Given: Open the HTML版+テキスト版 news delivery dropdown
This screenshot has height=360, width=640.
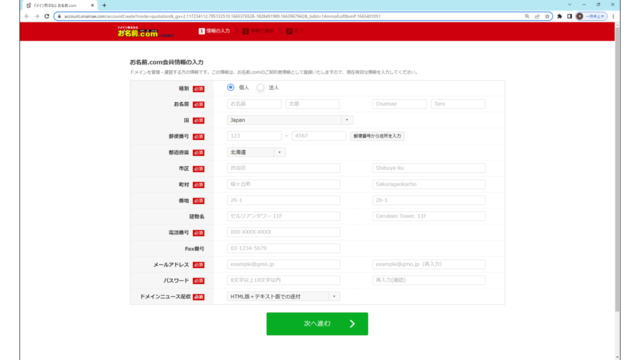Looking at the screenshot, I should click(x=284, y=296).
